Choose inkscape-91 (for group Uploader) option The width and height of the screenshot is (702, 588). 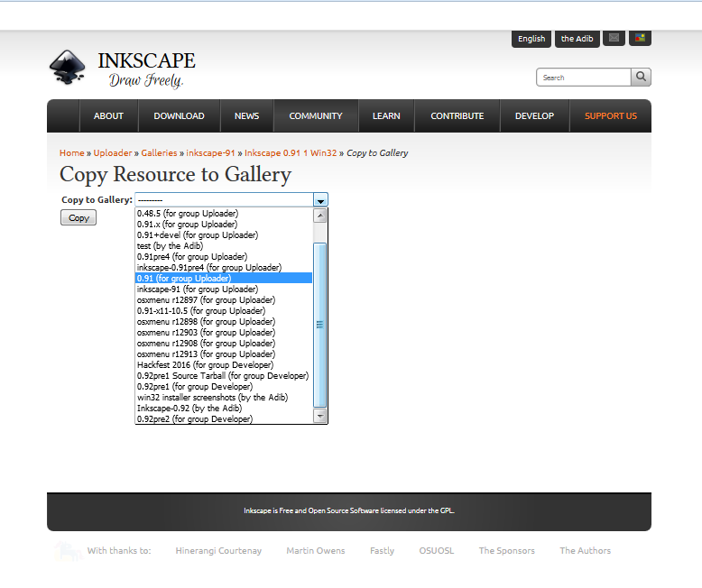[224, 289]
